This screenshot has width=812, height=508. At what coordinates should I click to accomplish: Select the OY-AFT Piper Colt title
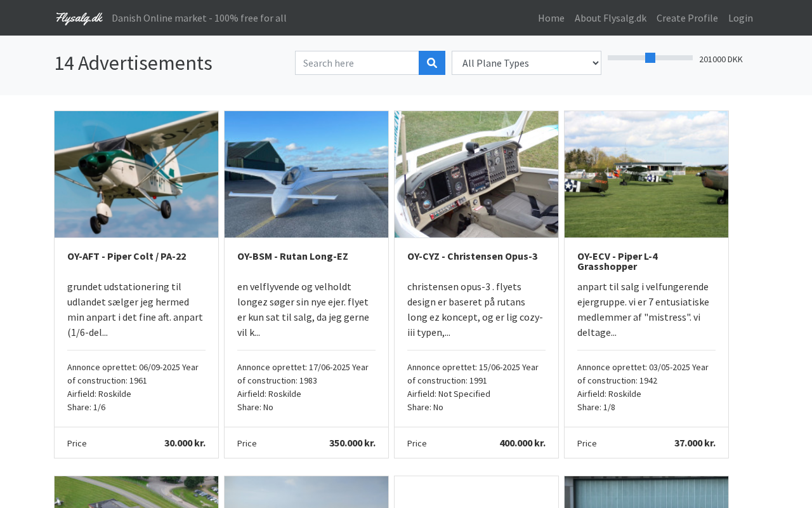click(x=127, y=257)
